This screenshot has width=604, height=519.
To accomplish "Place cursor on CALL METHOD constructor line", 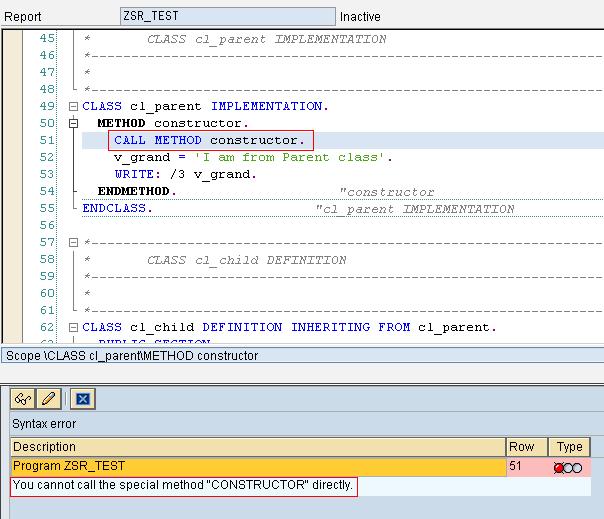I will tap(209, 140).
